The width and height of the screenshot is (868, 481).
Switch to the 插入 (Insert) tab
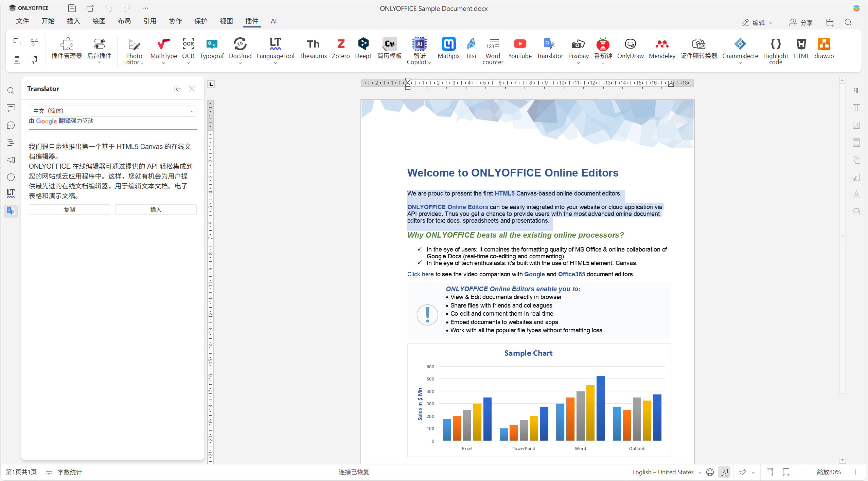(x=73, y=21)
